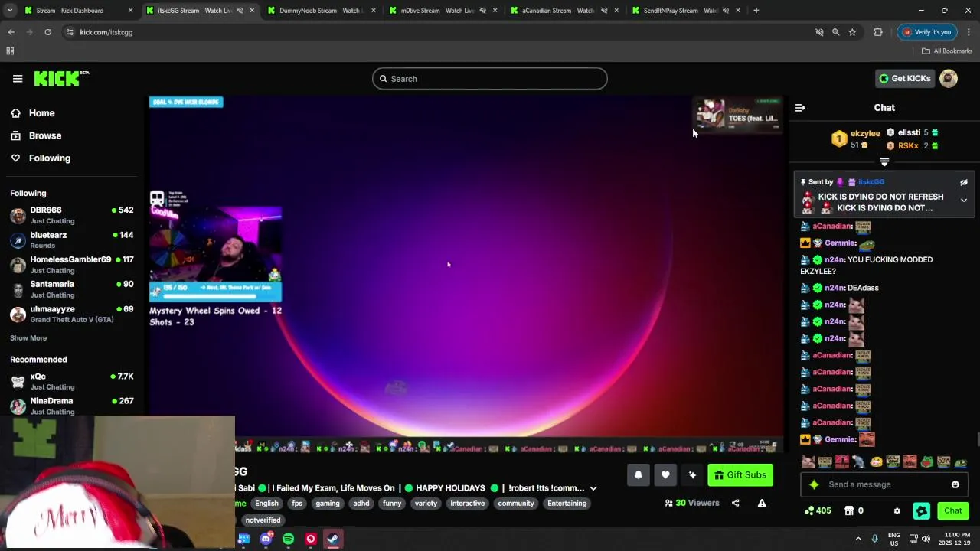Viewport: 980px width, 551px height.
Task: Click the heart follow button under stream
Action: tap(665, 475)
